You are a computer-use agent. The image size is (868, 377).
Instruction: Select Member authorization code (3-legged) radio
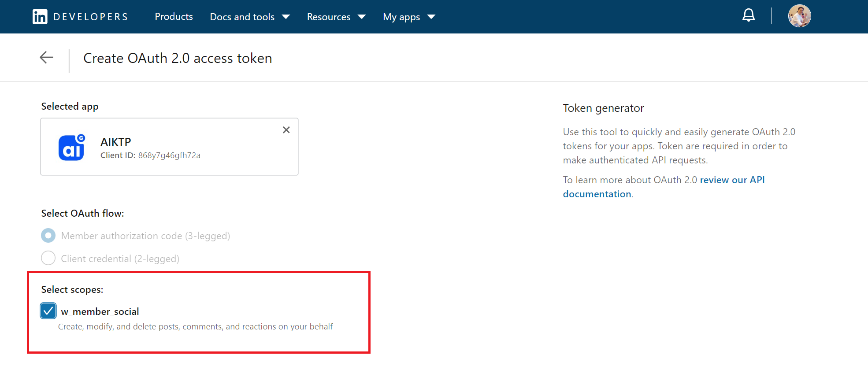[x=48, y=236]
